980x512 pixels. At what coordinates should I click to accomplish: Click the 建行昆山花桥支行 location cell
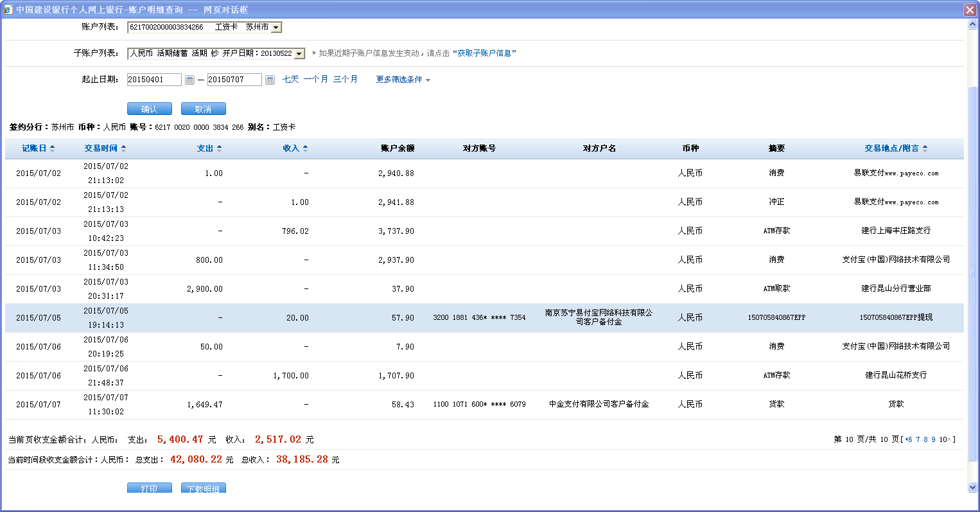pyautogui.click(x=896, y=375)
